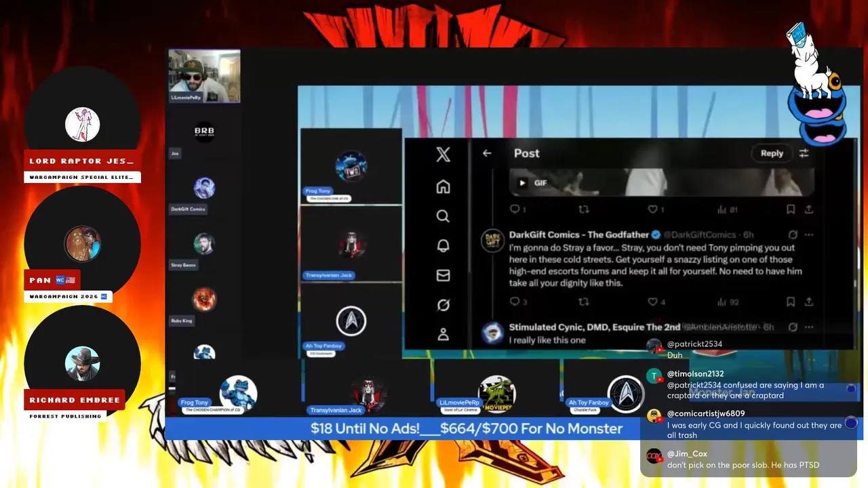The image size is (868, 488).
Task: Open the Messages envelope in X sidebar
Action: (443, 275)
